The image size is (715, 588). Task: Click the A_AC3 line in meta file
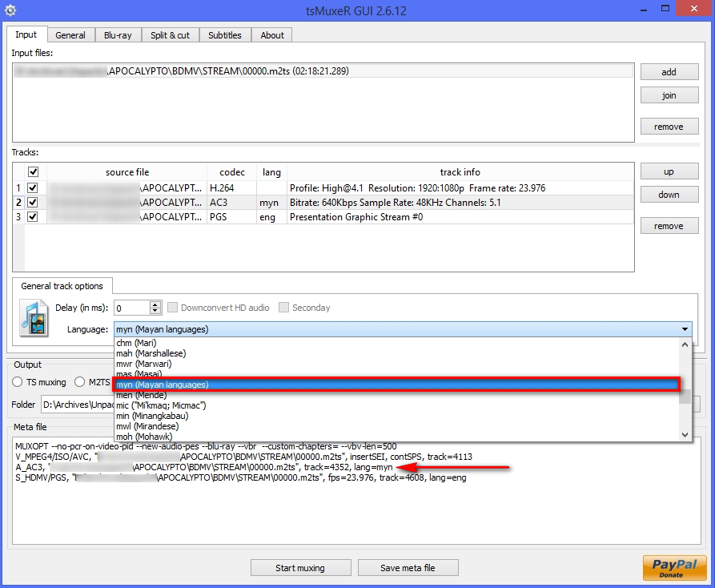(204, 467)
